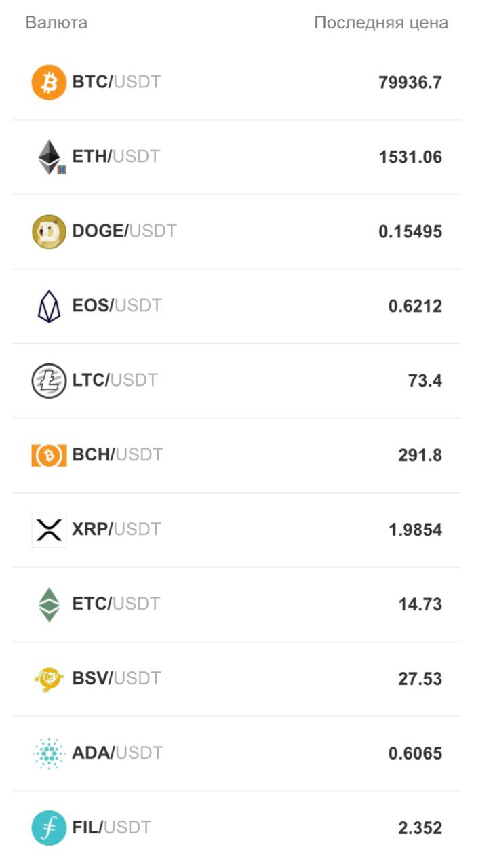Image resolution: width=493 pixels, height=868 pixels.
Task: Open the FIL/USDT pair label
Action: (x=112, y=828)
